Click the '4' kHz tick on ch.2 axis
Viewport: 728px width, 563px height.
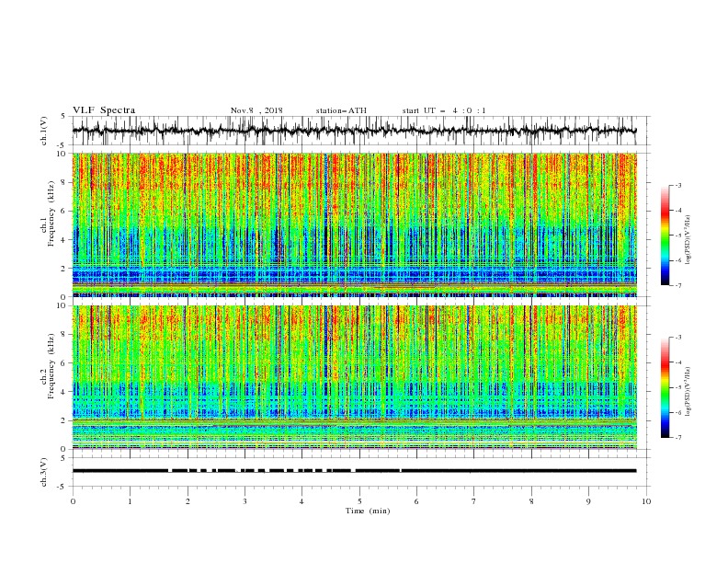pyautogui.click(x=64, y=392)
